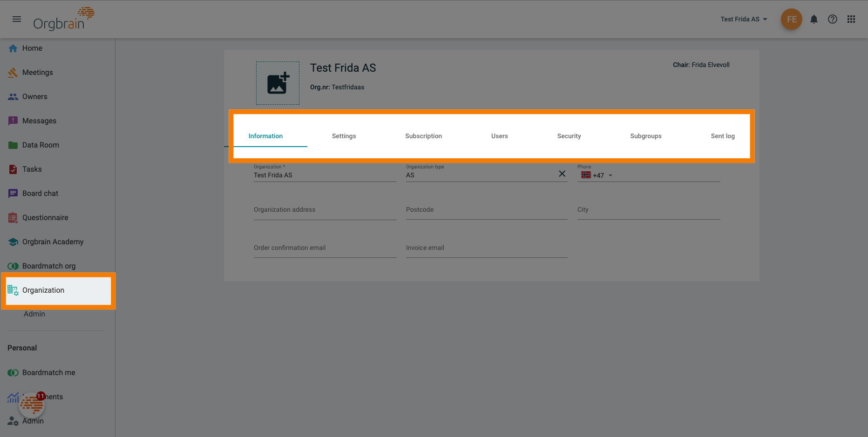The image size is (868, 437).
Task: Click the Investments badge showing 11
Action: [41, 396]
